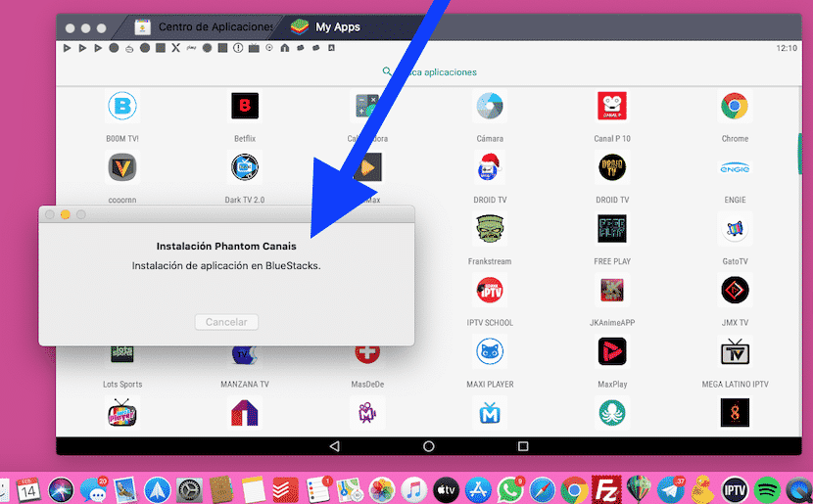Open the Cámara app

[x=490, y=107]
